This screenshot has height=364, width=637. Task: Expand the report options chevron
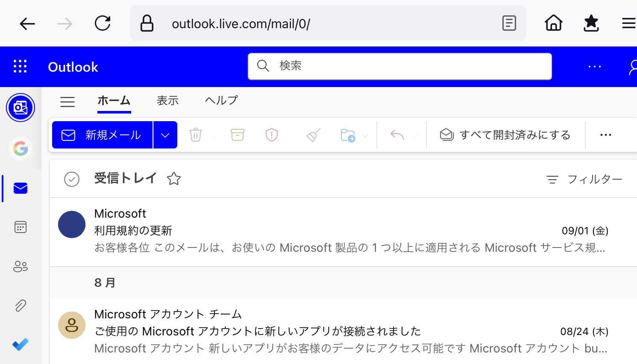[x=290, y=136]
